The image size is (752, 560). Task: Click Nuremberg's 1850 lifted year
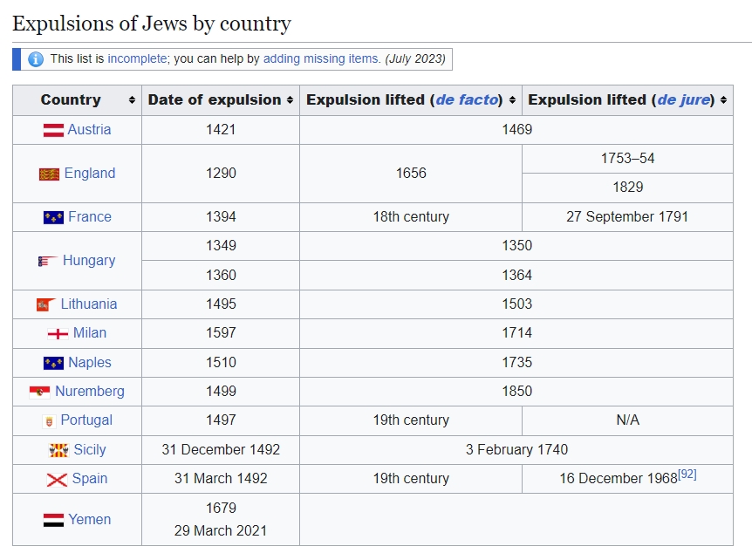coord(517,392)
